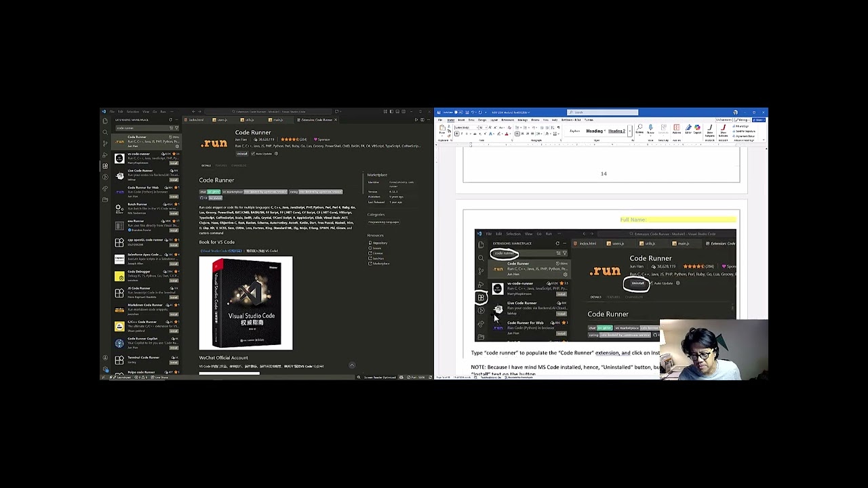Apply Bold formatting in Word
The height and width of the screenshot is (488, 868).
coord(456,134)
